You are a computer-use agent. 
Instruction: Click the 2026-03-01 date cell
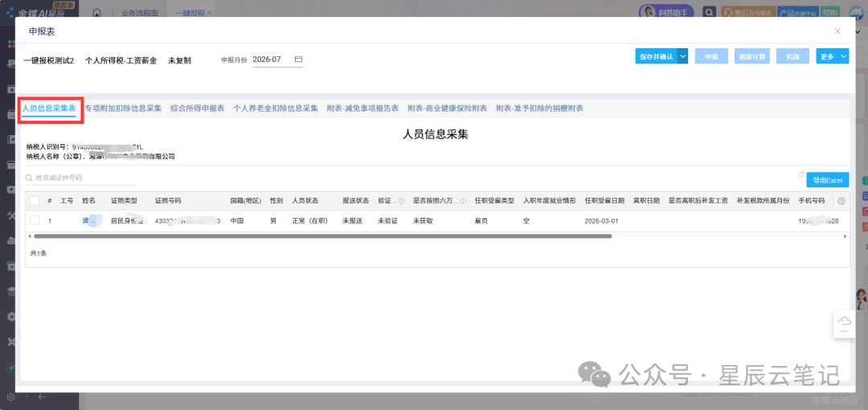[601, 220]
